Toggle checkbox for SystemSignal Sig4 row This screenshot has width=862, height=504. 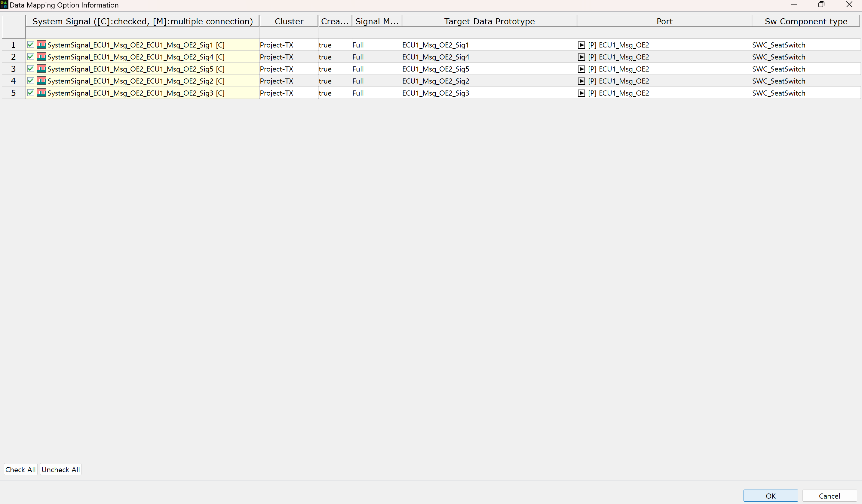pos(30,57)
